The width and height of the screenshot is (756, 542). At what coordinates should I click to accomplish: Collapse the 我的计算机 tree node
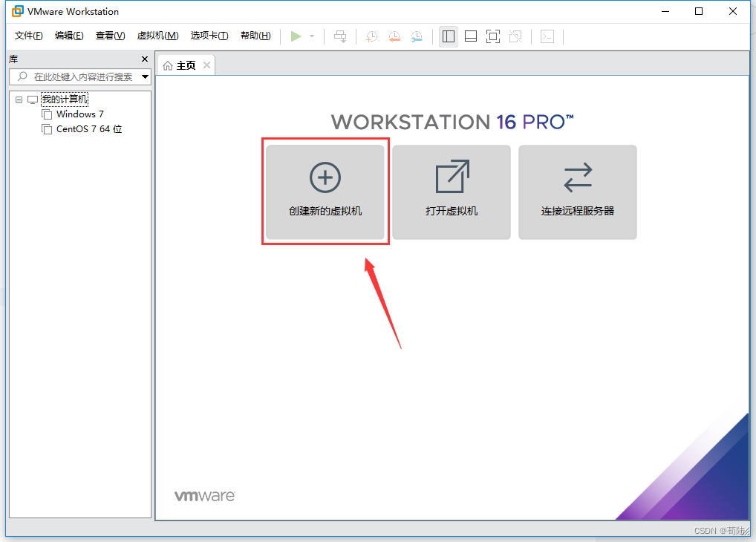[x=19, y=99]
